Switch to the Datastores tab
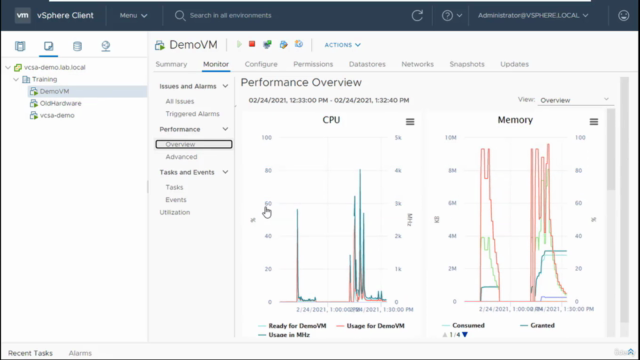 pyautogui.click(x=367, y=64)
